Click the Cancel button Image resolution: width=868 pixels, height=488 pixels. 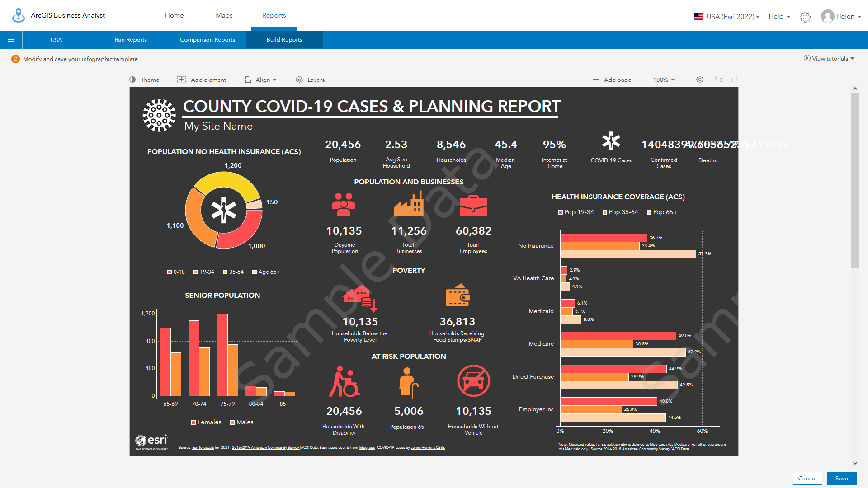(806, 477)
